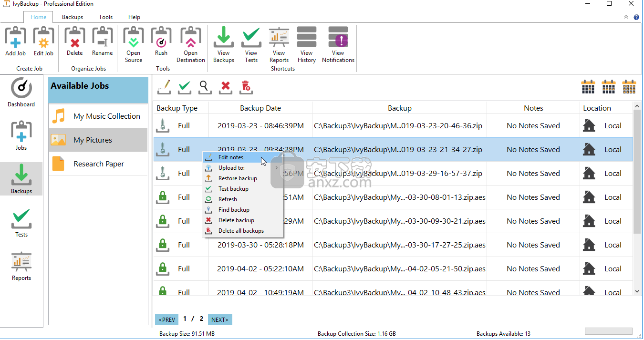This screenshot has width=644, height=340.
Task: Select backup dated 2019-04-02 05:22:10AM
Action: pos(260,269)
